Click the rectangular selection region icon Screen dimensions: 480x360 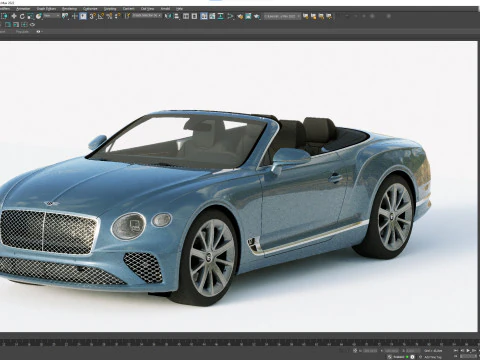click(x=5, y=16)
